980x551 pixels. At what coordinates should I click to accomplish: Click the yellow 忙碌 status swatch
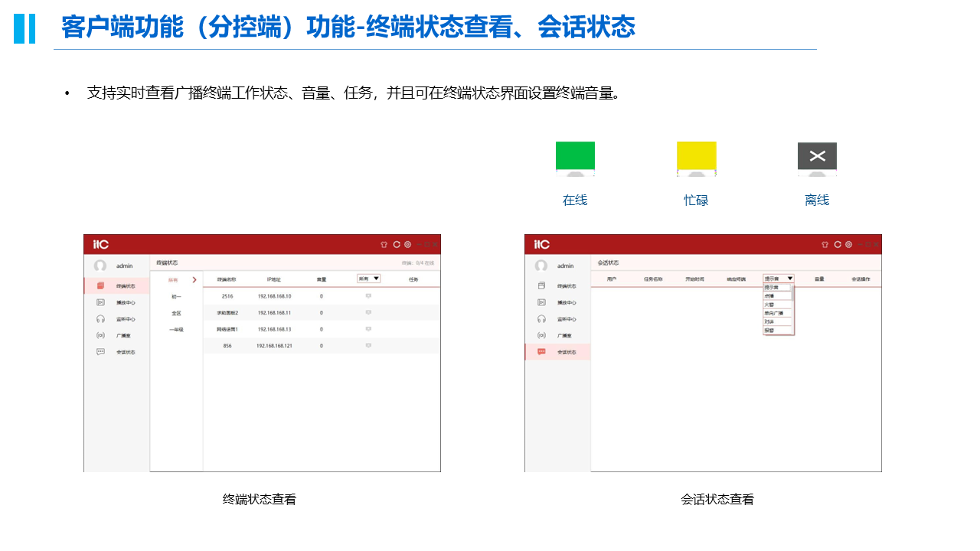tap(696, 156)
